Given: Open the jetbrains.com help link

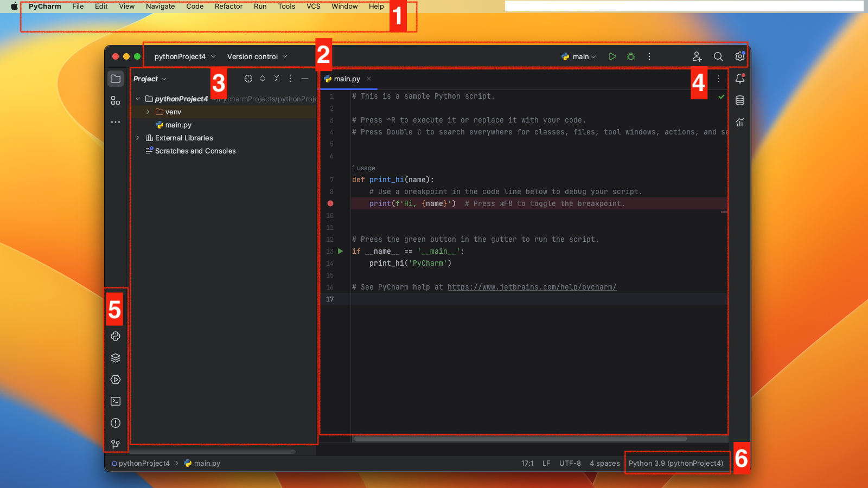Looking at the screenshot, I should click(x=532, y=287).
